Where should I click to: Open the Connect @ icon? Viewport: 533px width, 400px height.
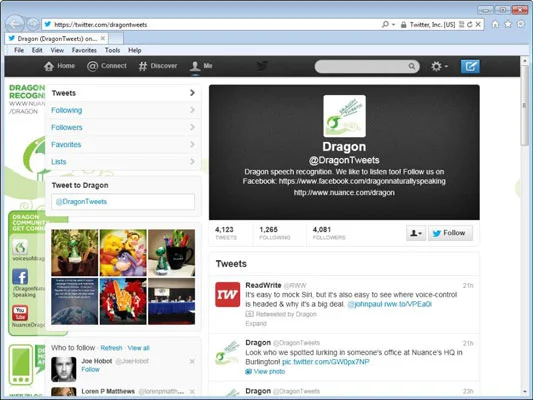pyautogui.click(x=92, y=66)
